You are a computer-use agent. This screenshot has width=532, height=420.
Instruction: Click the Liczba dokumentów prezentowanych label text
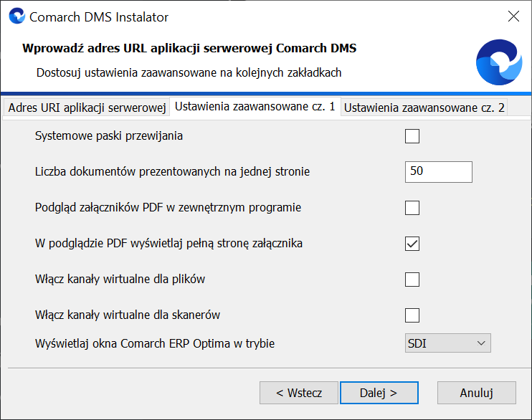click(x=172, y=172)
